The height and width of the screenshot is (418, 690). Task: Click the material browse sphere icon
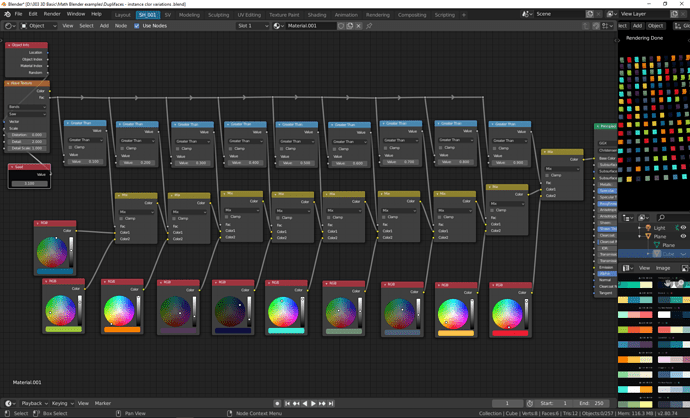pos(278,26)
